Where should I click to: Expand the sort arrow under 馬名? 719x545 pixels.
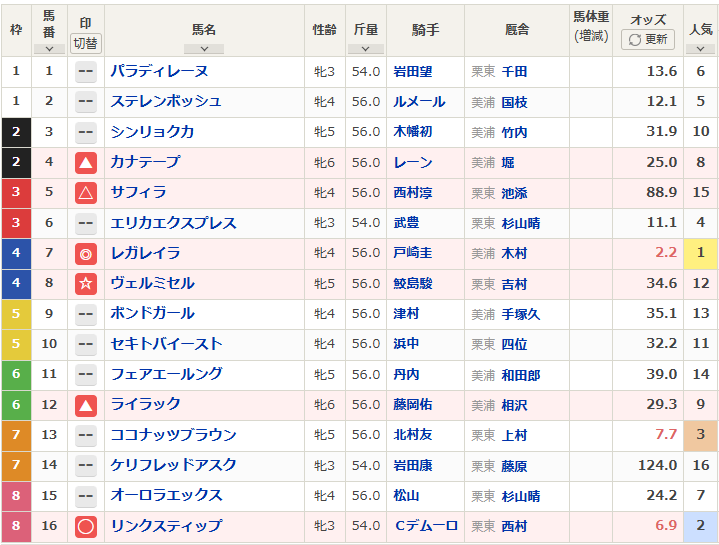click(x=204, y=47)
